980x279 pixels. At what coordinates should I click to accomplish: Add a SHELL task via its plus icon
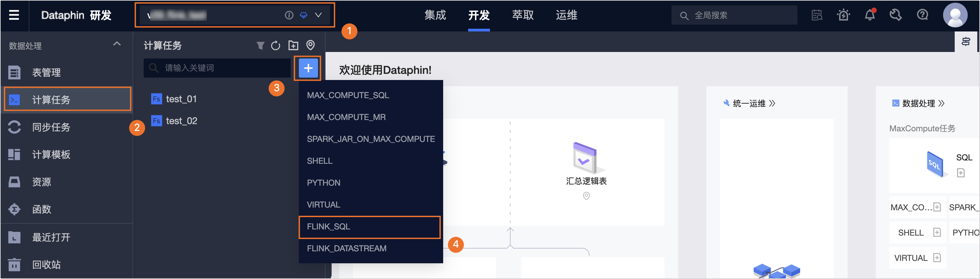(x=937, y=232)
